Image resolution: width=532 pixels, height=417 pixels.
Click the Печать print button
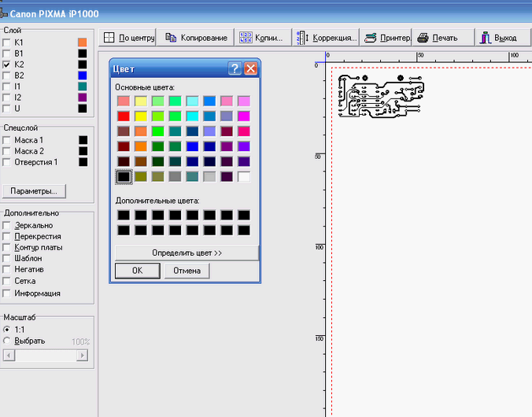click(x=443, y=37)
